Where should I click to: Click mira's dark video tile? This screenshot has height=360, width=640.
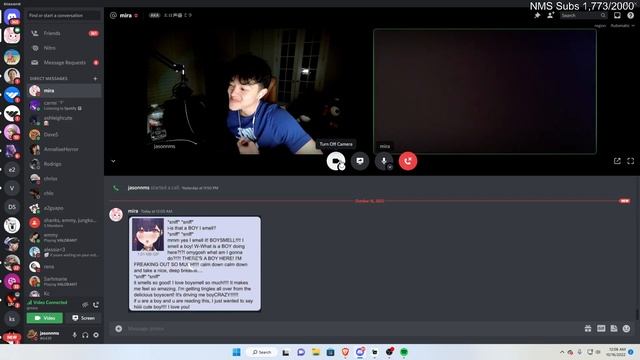(484, 91)
